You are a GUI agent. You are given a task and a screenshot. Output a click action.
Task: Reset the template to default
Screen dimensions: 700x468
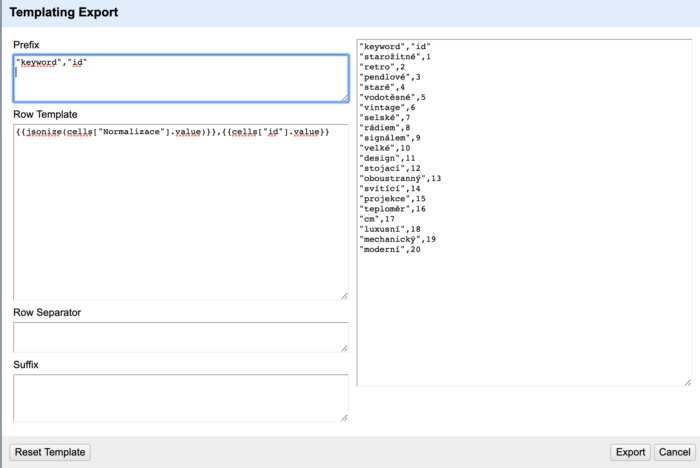pyautogui.click(x=50, y=452)
